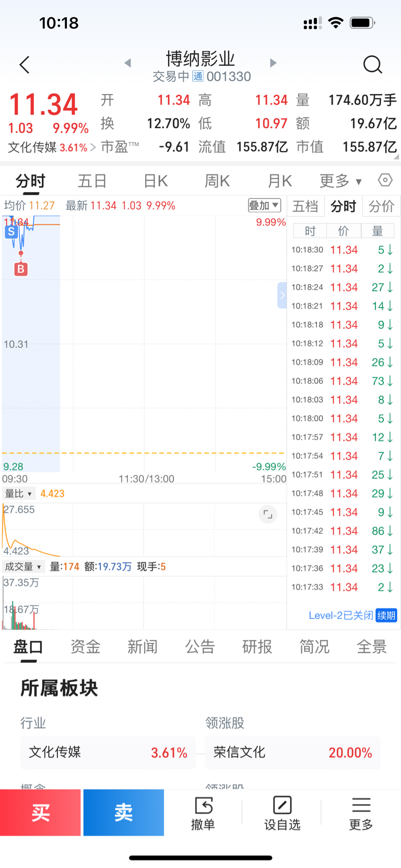This screenshot has height=868, width=401.
Task: Open the 新闻 info tab
Action: [143, 647]
